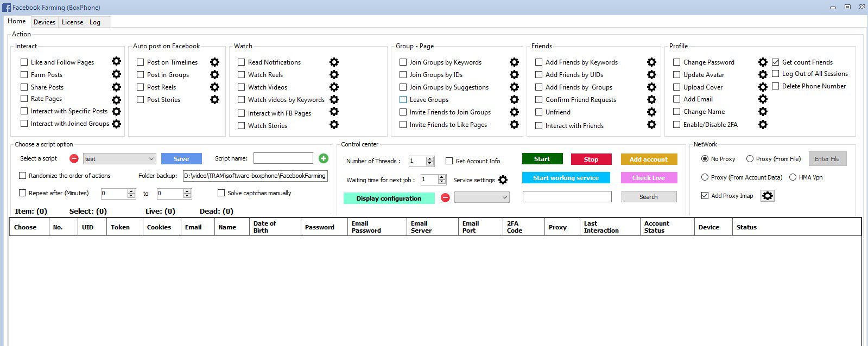Click the Search button
868x346 pixels.
649,197
